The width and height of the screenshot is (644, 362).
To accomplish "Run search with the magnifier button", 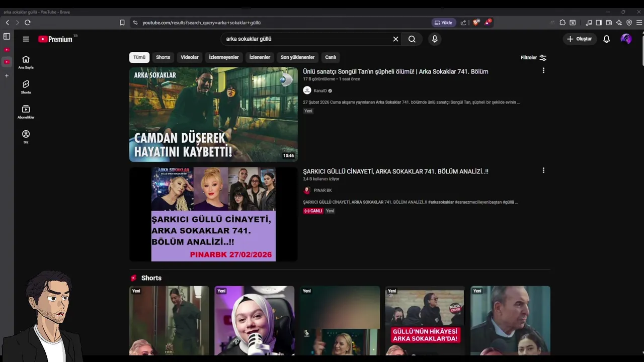I will tap(412, 39).
